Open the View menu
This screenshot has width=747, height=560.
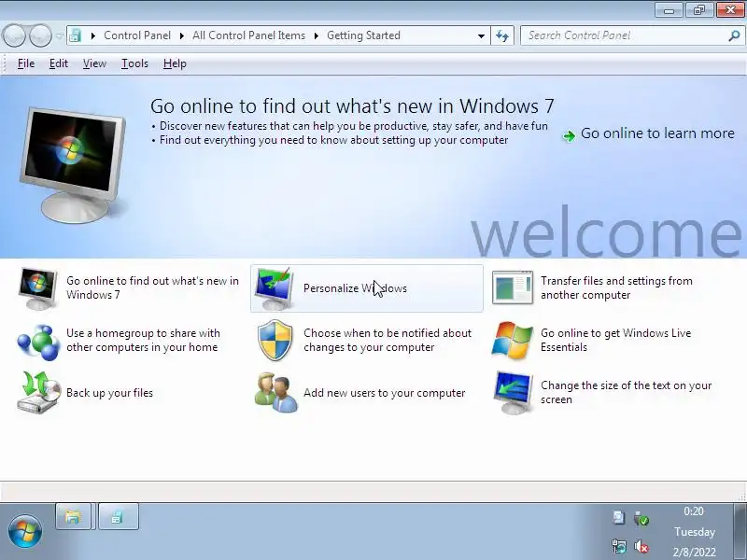(94, 63)
